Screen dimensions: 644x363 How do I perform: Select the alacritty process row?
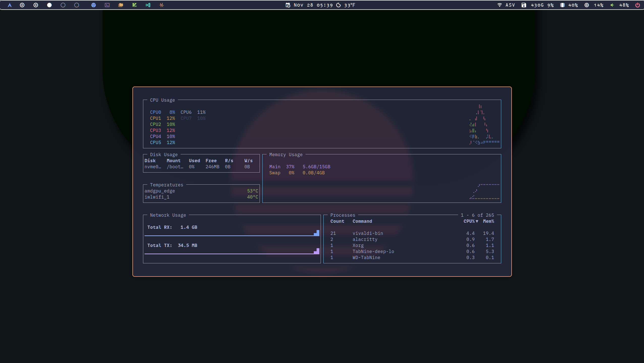pyautogui.click(x=365, y=239)
